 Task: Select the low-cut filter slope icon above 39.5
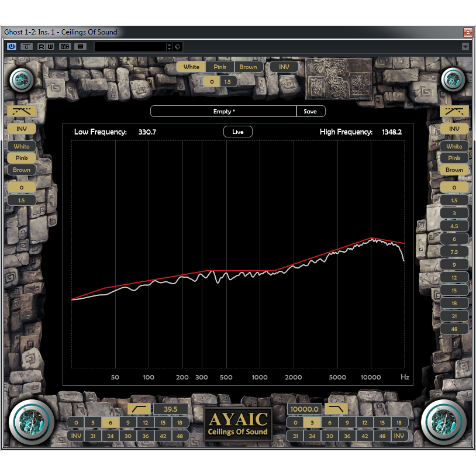139,408
